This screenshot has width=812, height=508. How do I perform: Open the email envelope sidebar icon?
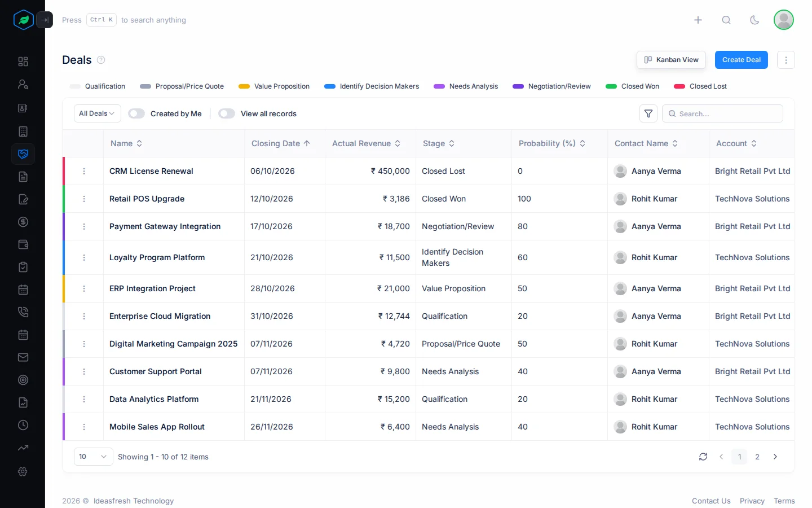coord(23,357)
